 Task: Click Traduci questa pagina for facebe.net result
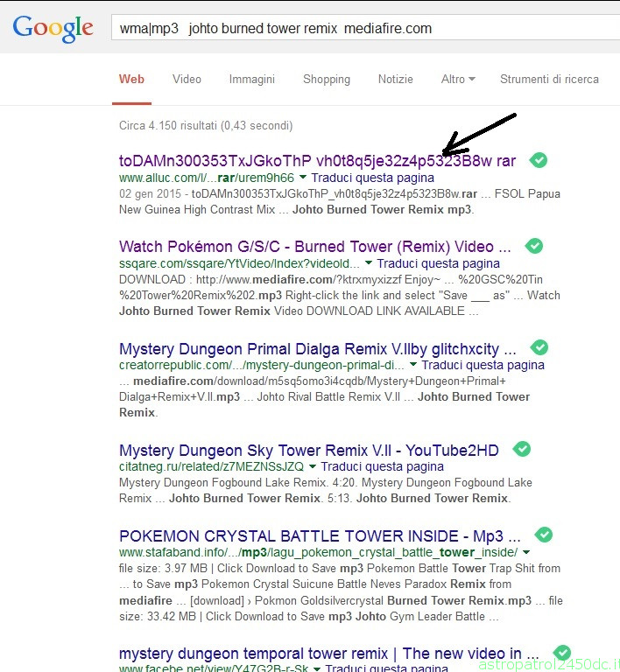tap(387, 668)
